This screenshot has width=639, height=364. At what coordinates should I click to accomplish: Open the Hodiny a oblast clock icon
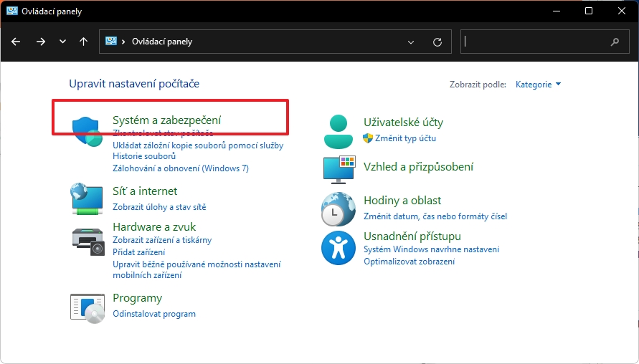click(x=339, y=209)
